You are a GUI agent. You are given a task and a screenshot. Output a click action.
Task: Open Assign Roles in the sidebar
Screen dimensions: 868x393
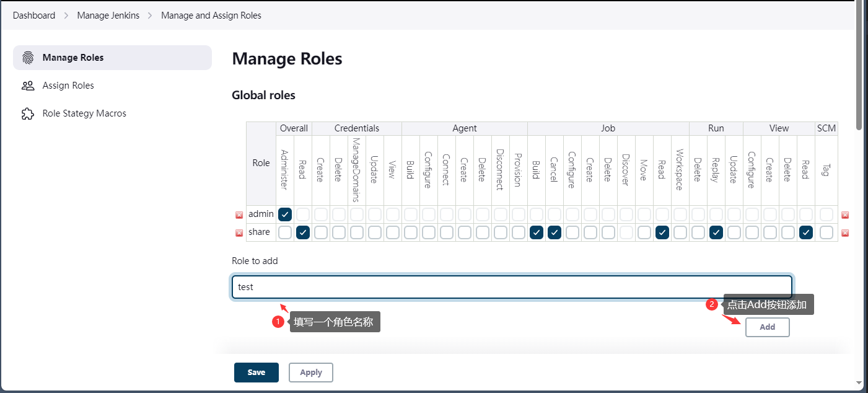click(68, 86)
